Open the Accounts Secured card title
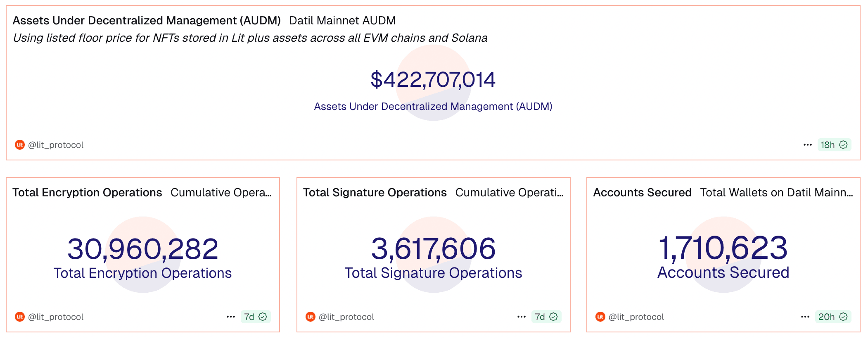The image size is (868, 339). 642,193
